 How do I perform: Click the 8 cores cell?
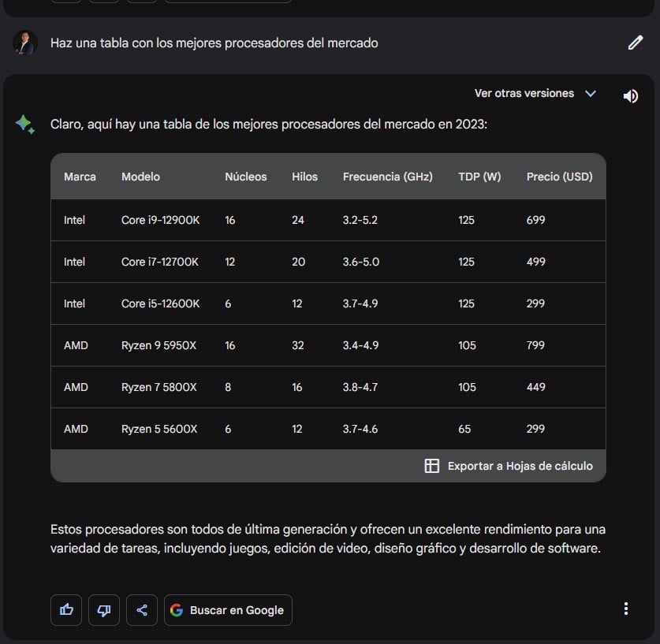[x=228, y=387]
